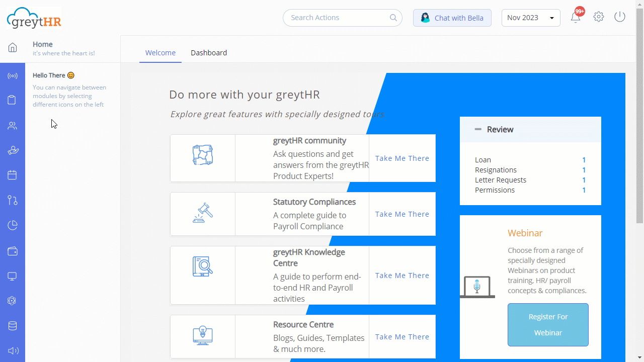The width and height of the screenshot is (644, 362).
Task: Click the Statutory Compliances card title
Action: pos(314,202)
